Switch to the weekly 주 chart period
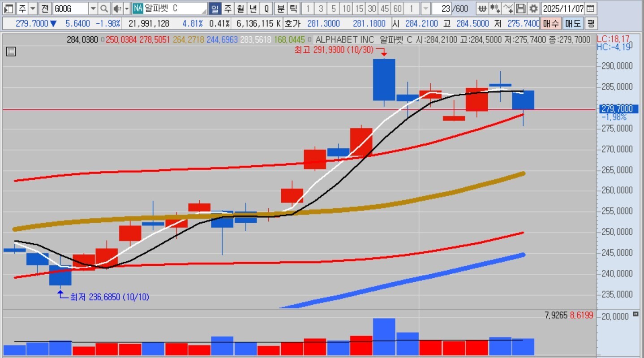Screen dimensions: 644x358 pyautogui.click(x=228, y=9)
